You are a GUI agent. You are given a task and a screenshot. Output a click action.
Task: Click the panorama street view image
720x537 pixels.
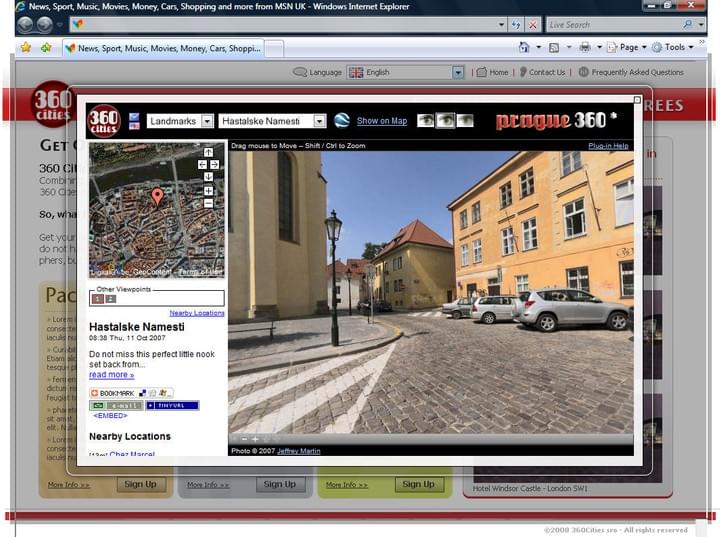[431, 292]
